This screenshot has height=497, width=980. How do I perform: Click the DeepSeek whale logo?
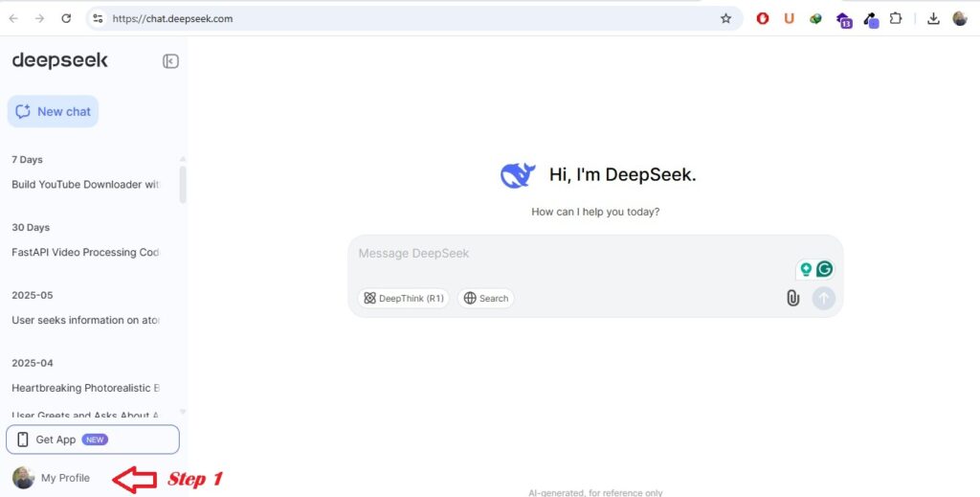[518, 175]
